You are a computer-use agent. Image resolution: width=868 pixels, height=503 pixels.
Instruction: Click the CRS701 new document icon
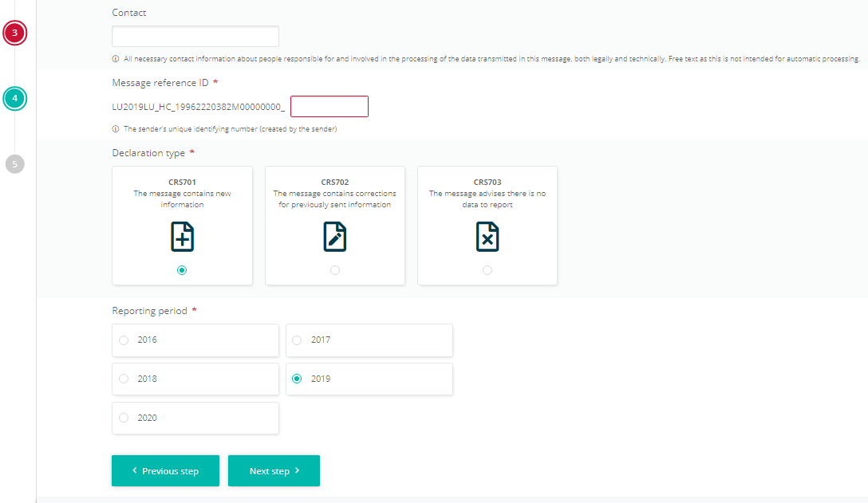(x=182, y=237)
